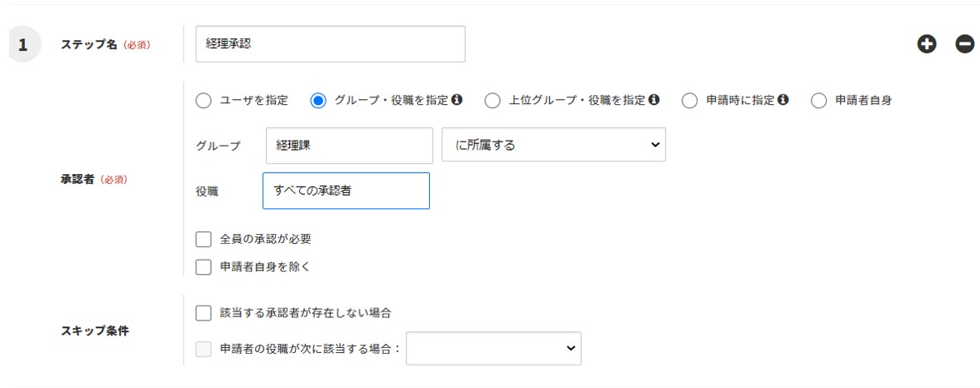The height and width of the screenshot is (388, 980).
Task: Click the plus icon to add step
Action: click(x=927, y=45)
